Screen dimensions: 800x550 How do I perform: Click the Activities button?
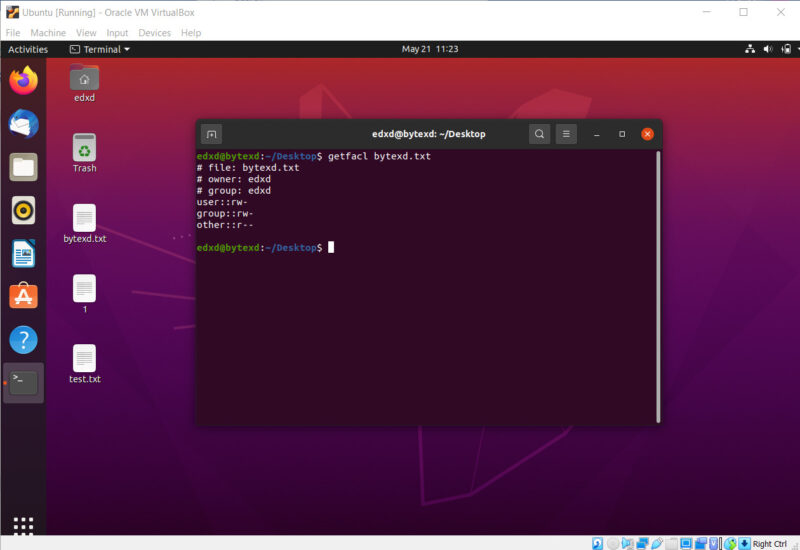click(x=28, y=49)
